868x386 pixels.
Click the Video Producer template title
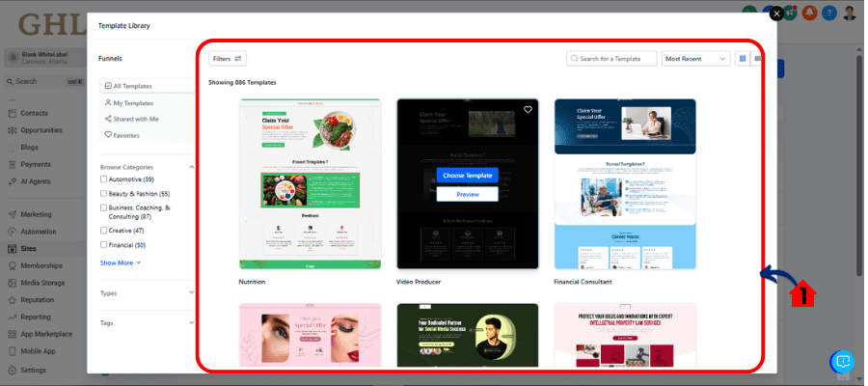(419, 282)
